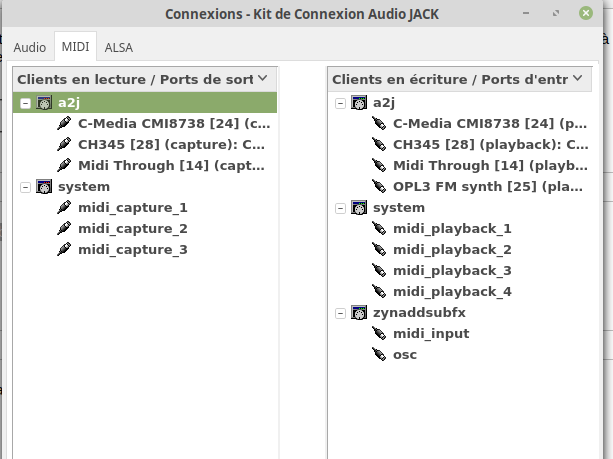613x459 pixels.
Task: Click the midi_capture_1 port plug icon
Action: tap(64, 207)
